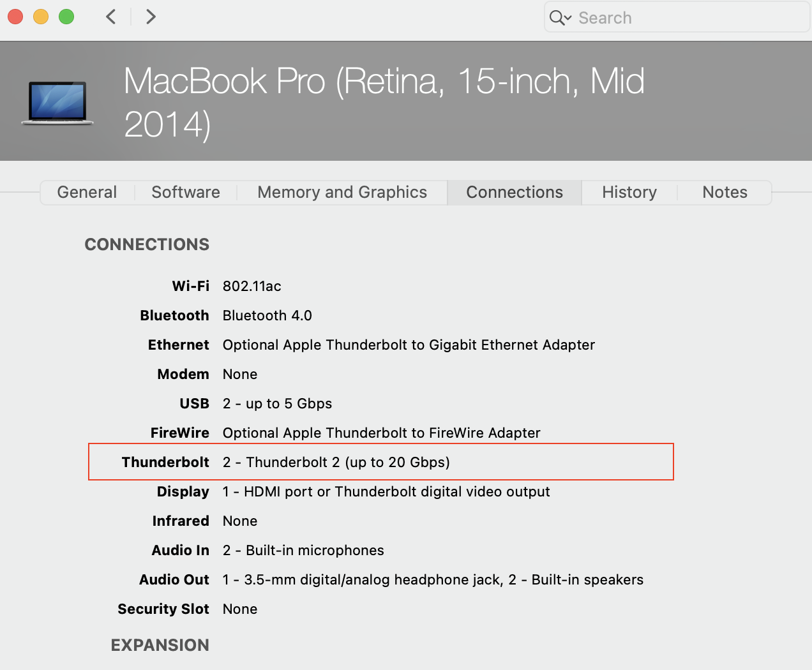Click the Thunderbolt 2 (up to 20 Gbps) value
The width and height of the screenshot is (812, 670).
coord(336,462)
